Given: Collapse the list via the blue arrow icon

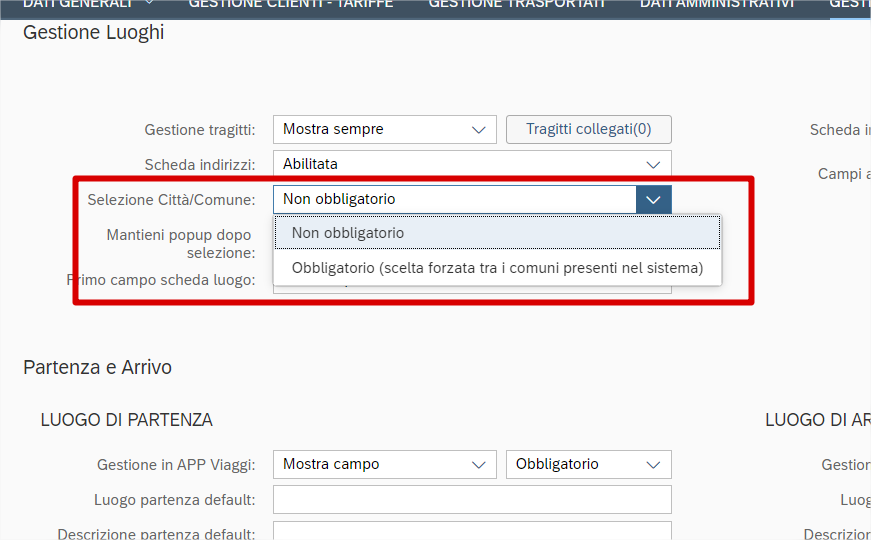Looking at the screenshot, I should (653, 199).
